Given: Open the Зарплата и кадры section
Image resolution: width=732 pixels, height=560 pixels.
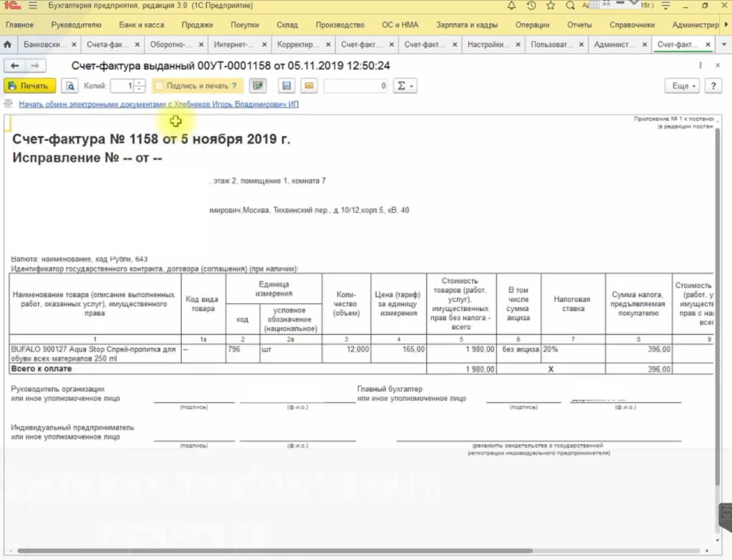Looking at the screenshot, I should coord(467,25).
